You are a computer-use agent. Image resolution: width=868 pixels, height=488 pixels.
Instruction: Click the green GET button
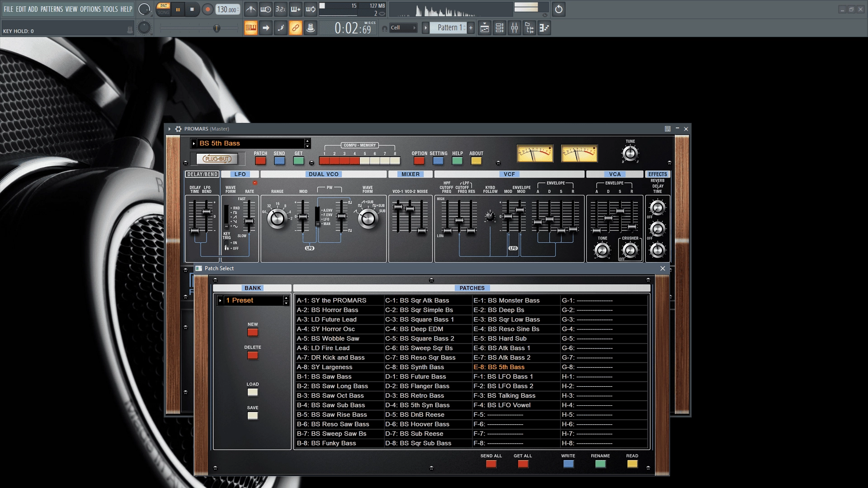tap(298, 160)
